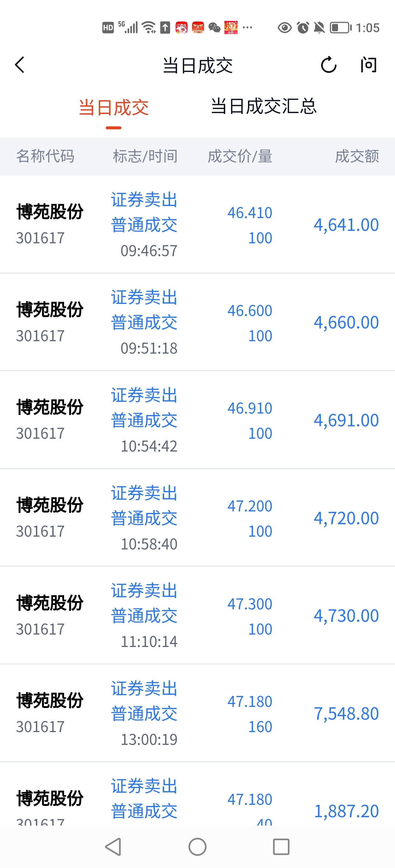
Task: Open trade executed at 09:46:57
Action: tap(197, 224)
